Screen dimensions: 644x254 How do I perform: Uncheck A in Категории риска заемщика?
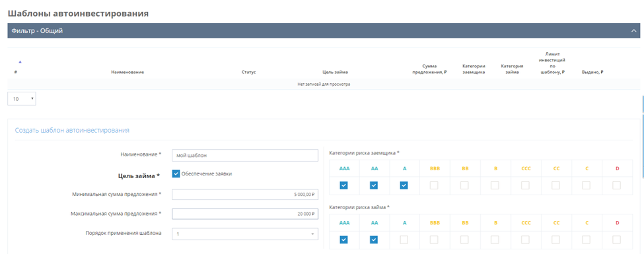(x=404, y=185)
